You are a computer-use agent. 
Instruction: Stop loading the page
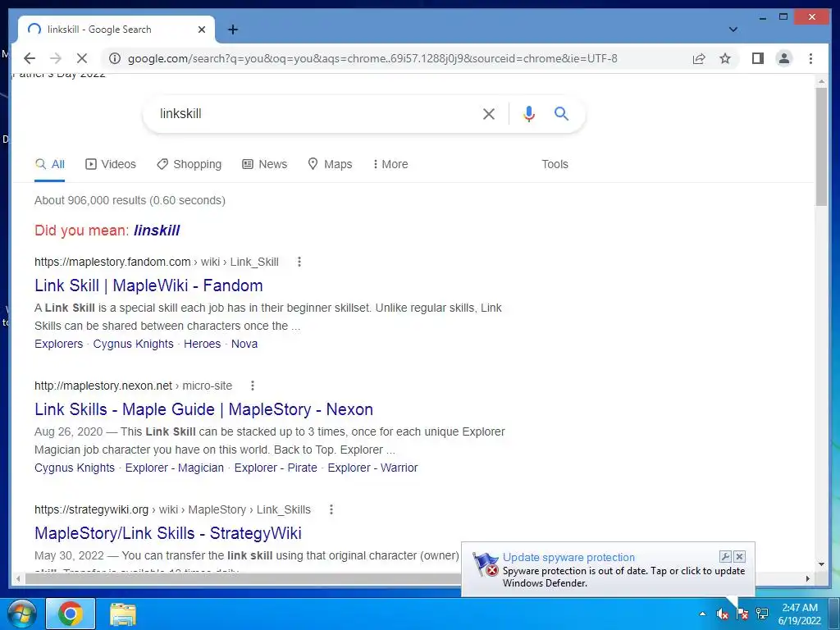pos(82,58)
